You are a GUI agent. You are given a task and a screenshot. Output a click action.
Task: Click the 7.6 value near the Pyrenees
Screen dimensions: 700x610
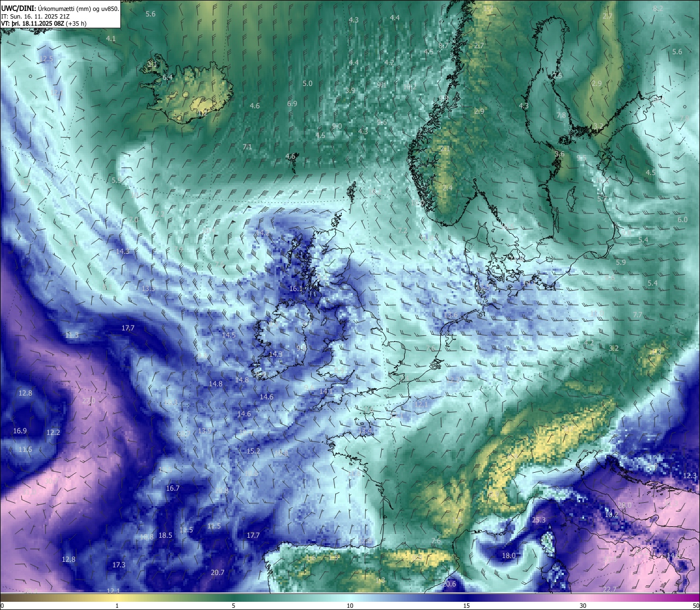point(436,541)
